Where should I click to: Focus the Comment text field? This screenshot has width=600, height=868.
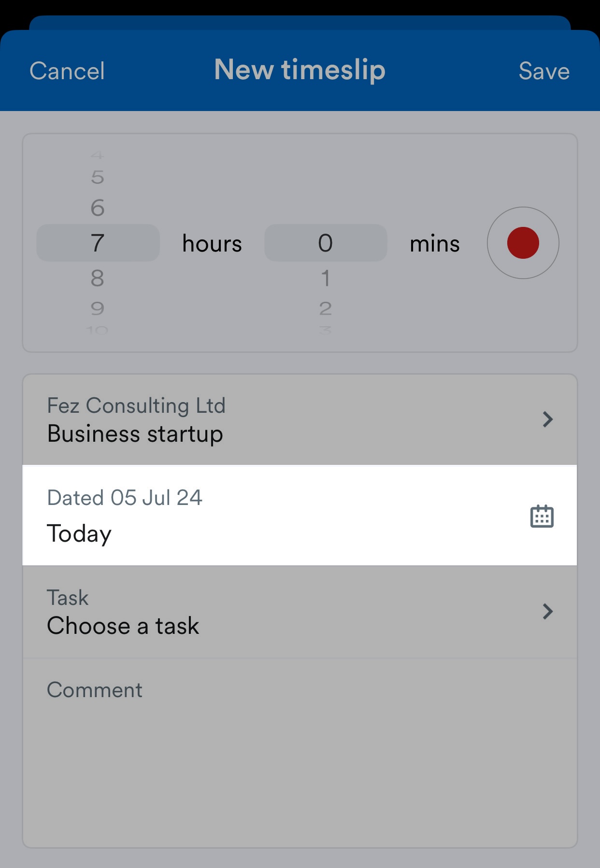[300, 752]
